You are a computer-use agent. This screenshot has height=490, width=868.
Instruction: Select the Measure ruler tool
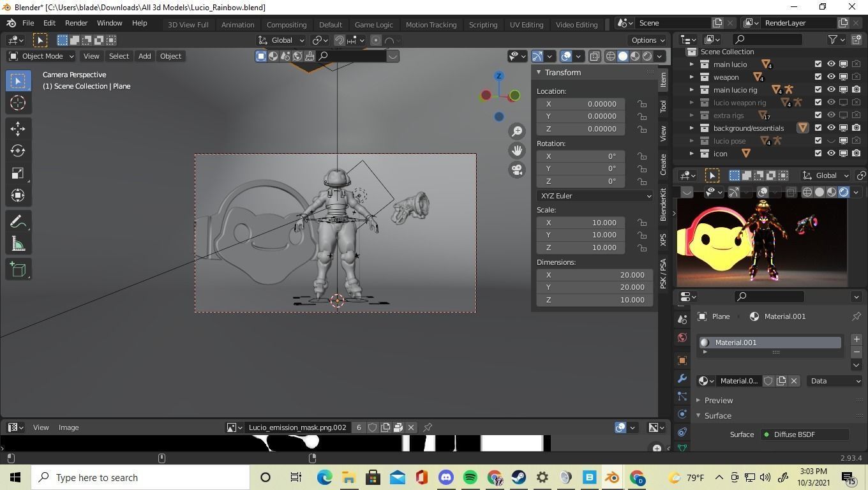click(x=18, y=244)
